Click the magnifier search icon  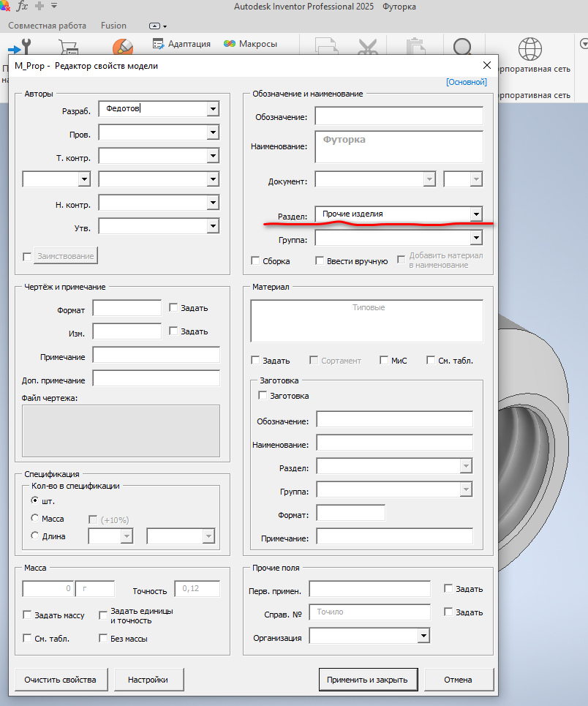point(462,47)
